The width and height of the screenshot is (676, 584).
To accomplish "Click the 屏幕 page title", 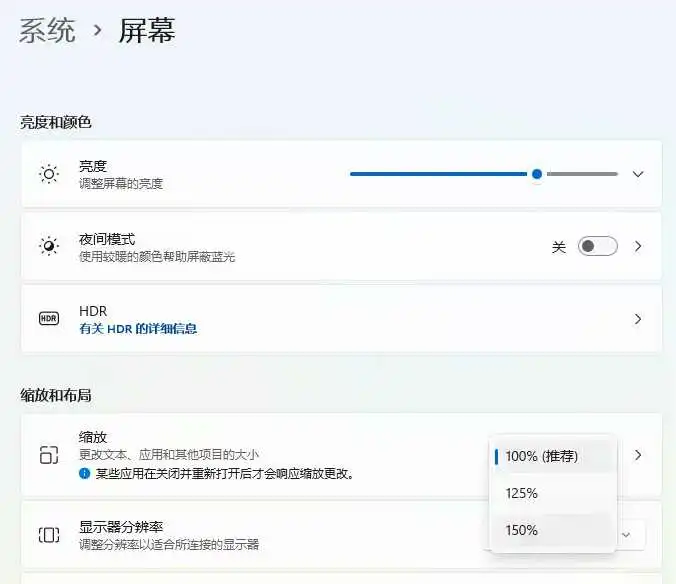I will (147, 30).
